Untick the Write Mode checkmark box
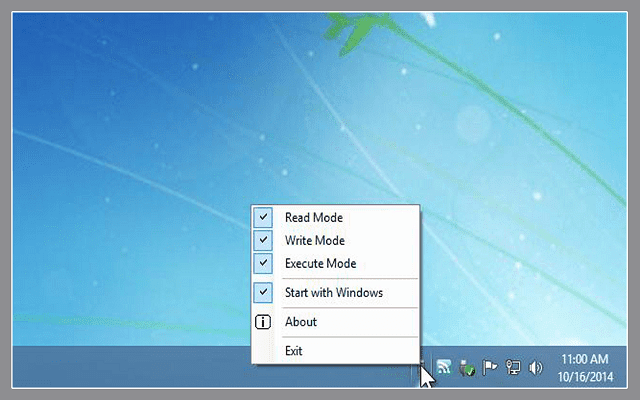The width and height of the screenshot is (640, 400). [263, 240]
